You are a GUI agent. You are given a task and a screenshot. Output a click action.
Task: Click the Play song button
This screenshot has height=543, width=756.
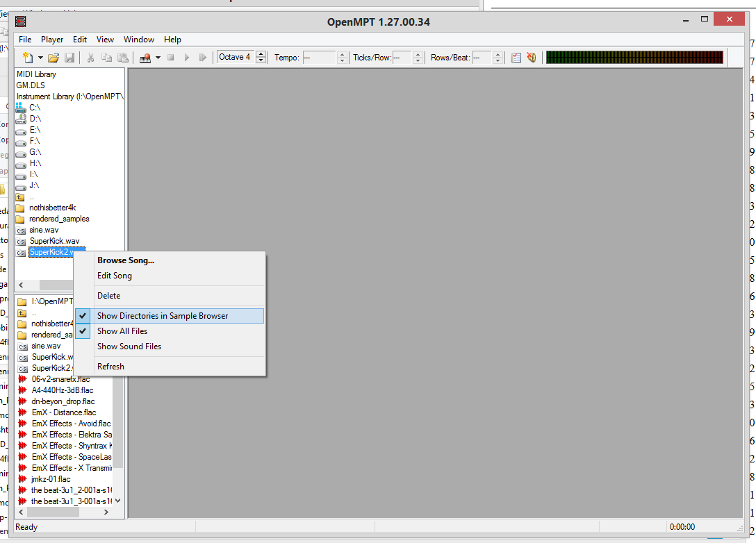187,58
